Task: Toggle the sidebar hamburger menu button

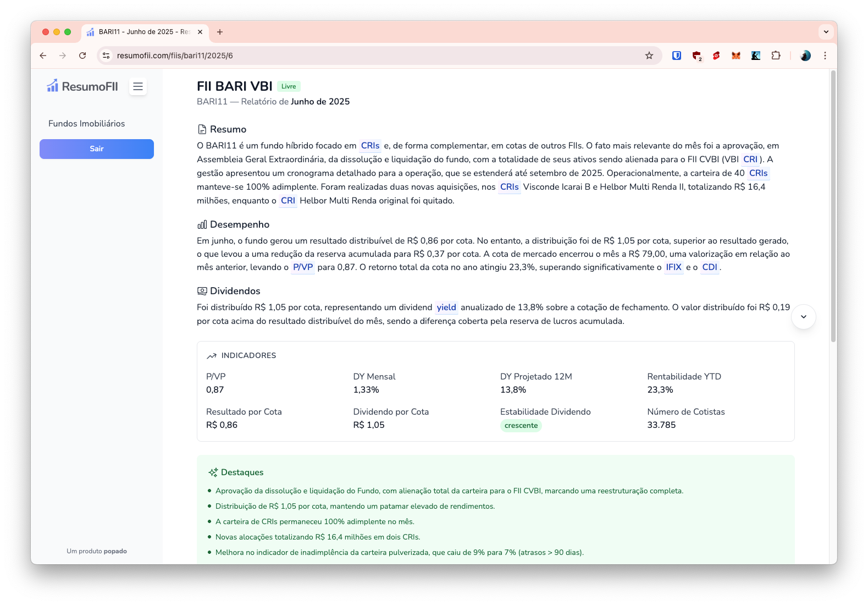Action: pyautogui.click(x=138, y=86)
